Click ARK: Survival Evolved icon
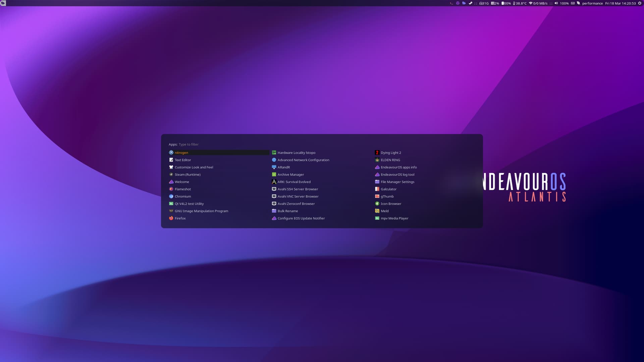This screenshot has height=362, width=644. click(274, 182)
